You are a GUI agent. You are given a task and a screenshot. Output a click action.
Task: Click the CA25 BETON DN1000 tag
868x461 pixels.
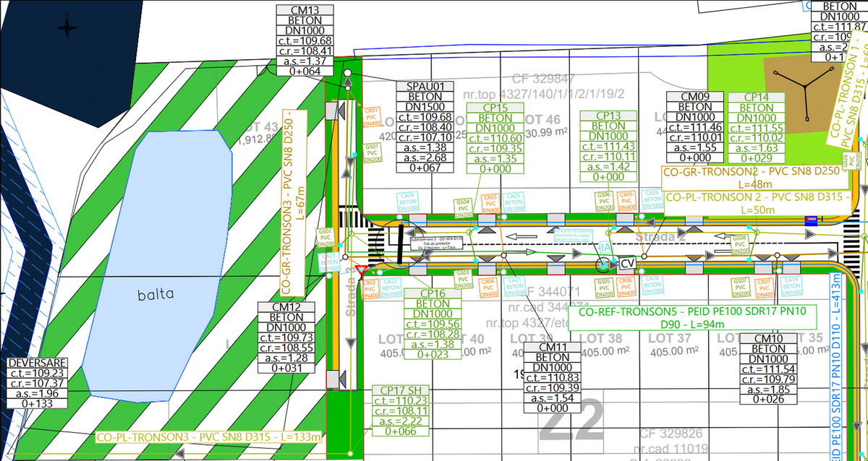tap(515, 202)
